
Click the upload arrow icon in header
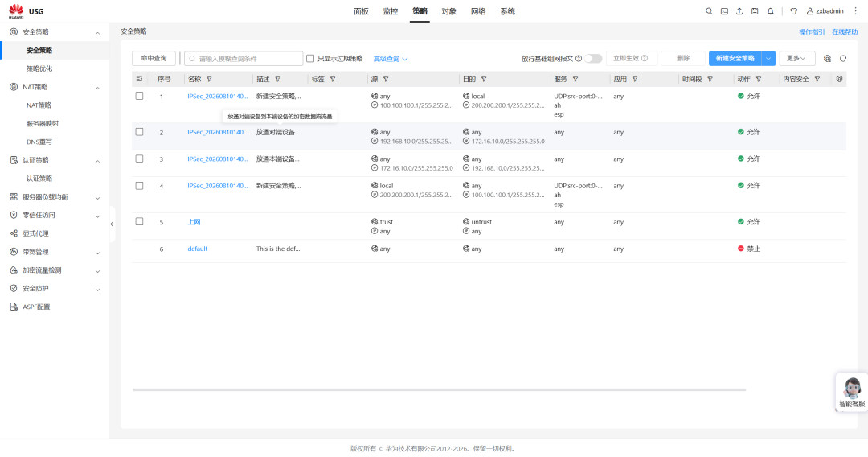[x=739, y=11]
